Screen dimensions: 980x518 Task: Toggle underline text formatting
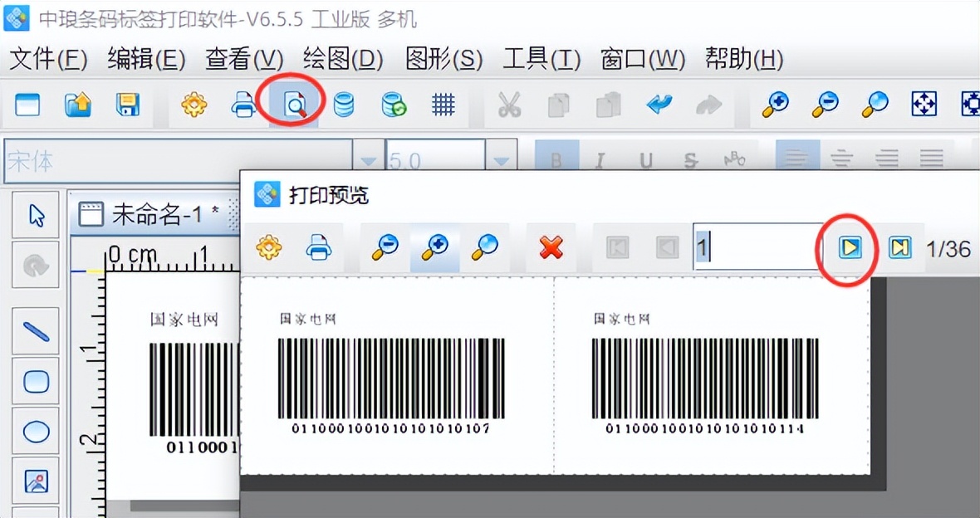point(646,161)
